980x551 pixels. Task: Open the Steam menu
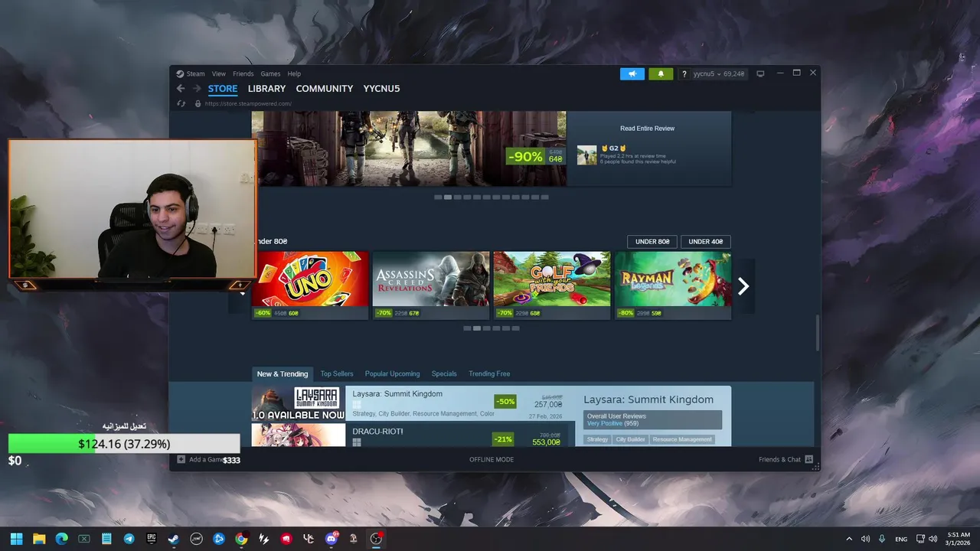pyautogui.click(x=195, y=73)
